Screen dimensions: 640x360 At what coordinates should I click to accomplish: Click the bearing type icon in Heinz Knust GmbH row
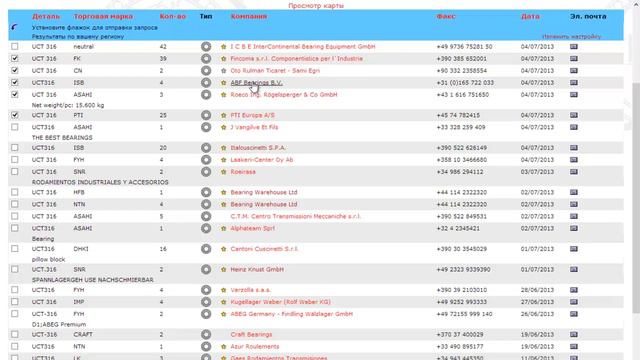206,269
